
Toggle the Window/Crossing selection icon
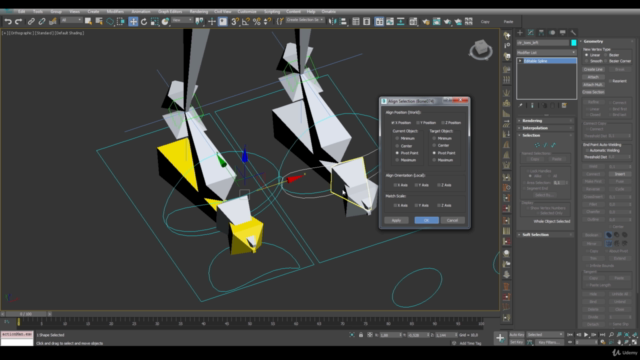click(x=120, y=21)
